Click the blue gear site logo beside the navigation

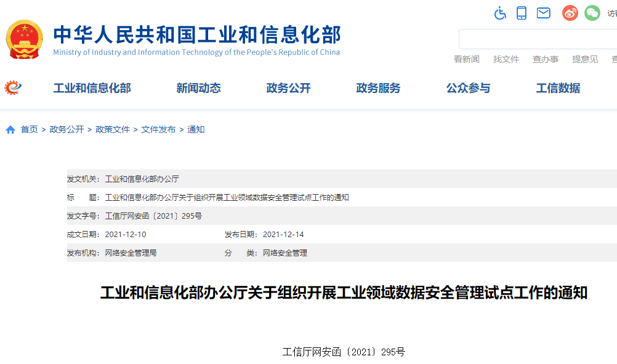(14, 87)
